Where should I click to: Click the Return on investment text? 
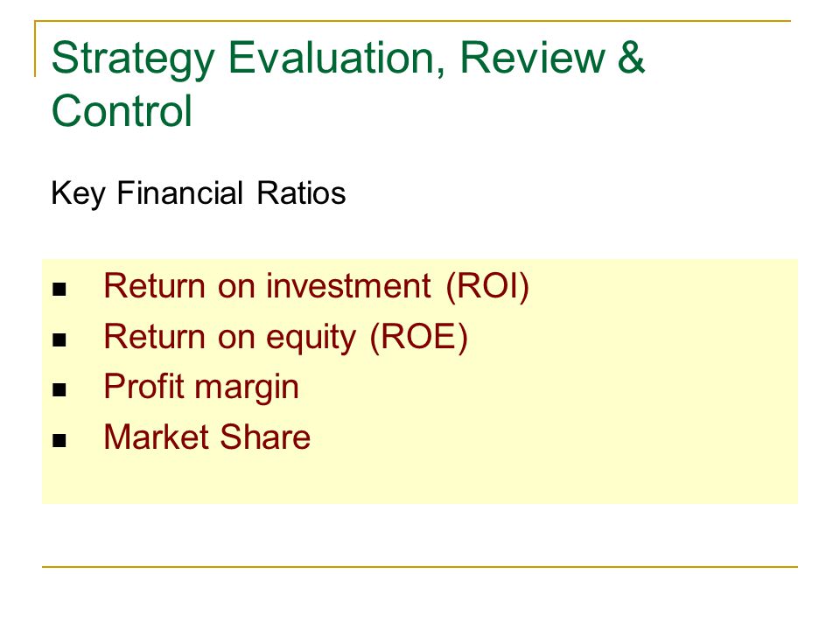tap(267, 285)
